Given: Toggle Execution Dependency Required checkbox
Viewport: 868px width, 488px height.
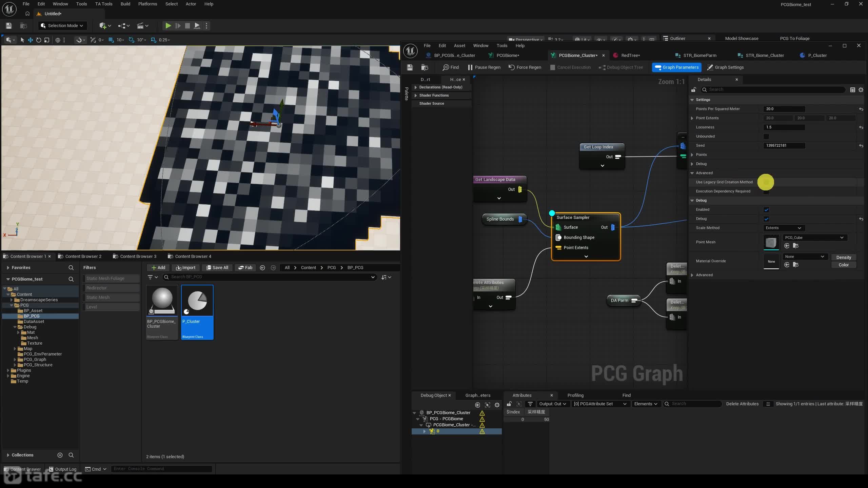Looking at the screenshot, I should point(766,191).
